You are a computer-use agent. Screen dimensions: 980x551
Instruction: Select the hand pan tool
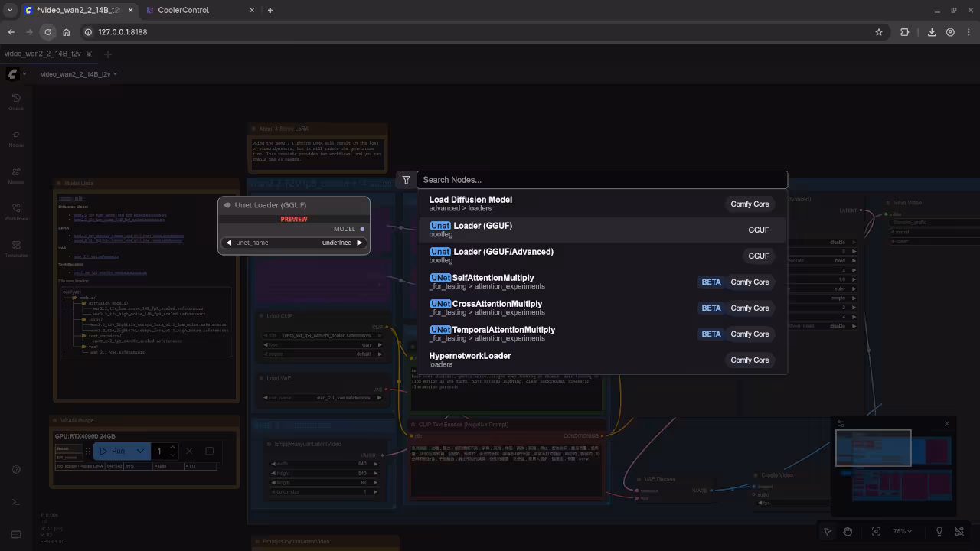pyautogui.click(x=848, y=531)
